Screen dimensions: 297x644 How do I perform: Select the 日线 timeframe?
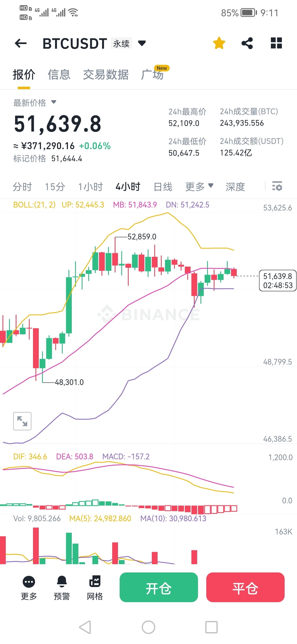coord(163,186)
